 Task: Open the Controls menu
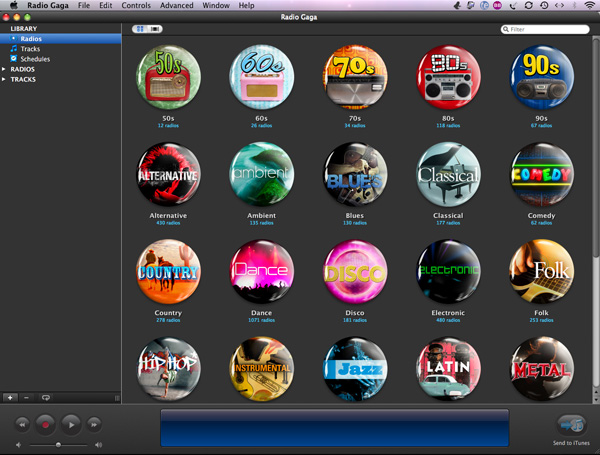[x=136, y=6]
